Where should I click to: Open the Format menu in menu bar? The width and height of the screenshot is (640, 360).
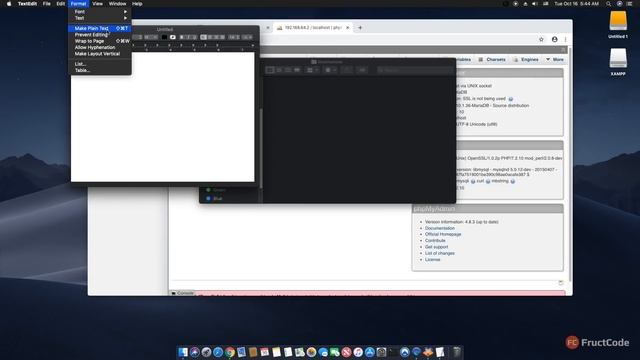point(78,4)
